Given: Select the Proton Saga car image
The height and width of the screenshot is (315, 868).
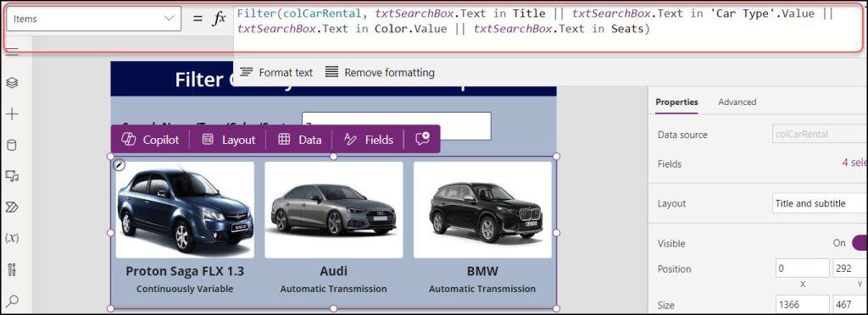Looking at the screenshot, I should pyautogui.click(x=185, y=210).
